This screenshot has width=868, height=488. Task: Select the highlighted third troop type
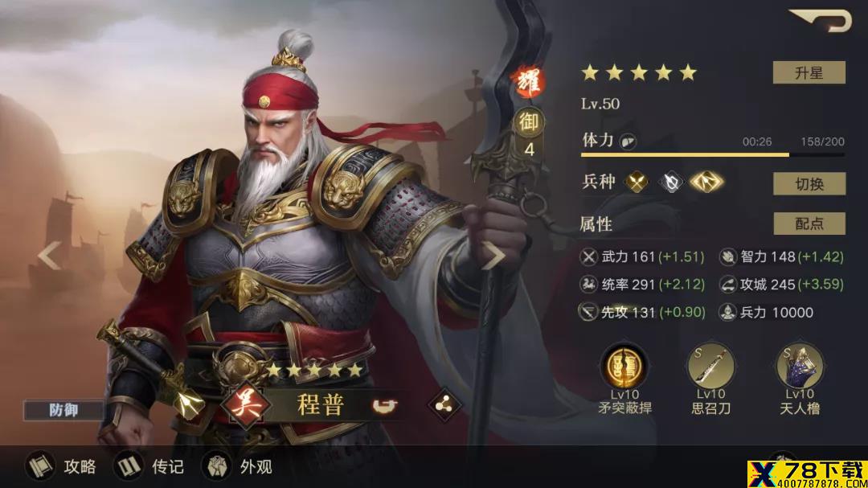pos(706,182)
